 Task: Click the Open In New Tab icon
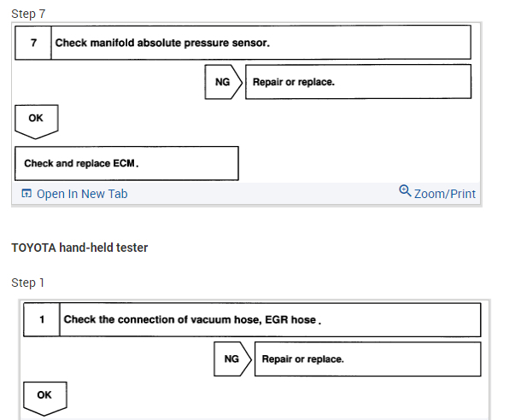pyautogui.click(x=26, y=194)
